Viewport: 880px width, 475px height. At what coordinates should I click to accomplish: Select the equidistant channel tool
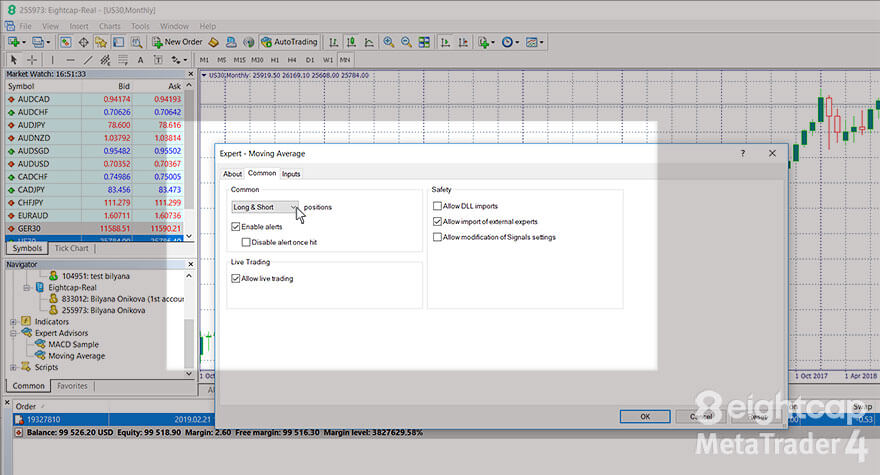[x=105, y=60]
